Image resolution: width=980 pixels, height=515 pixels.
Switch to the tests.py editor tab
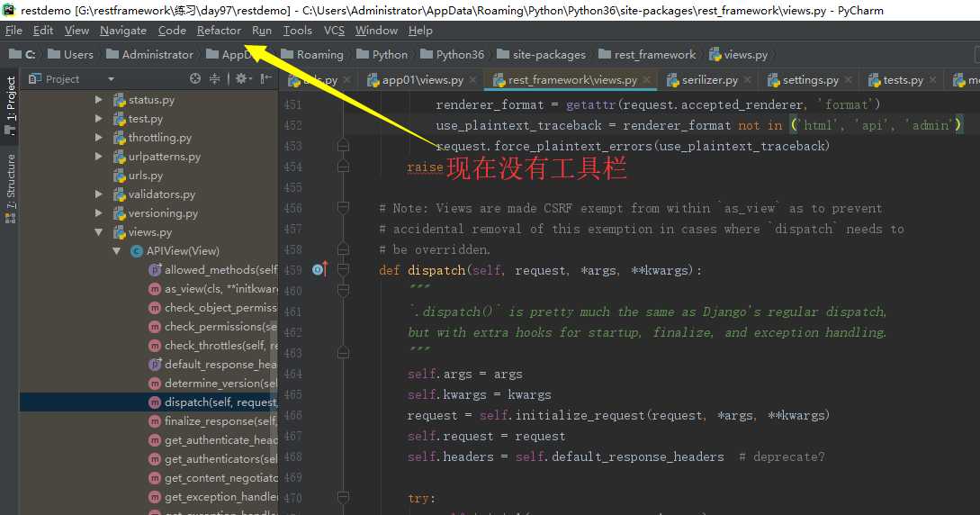pyautogui.click(x=904, y=80)
